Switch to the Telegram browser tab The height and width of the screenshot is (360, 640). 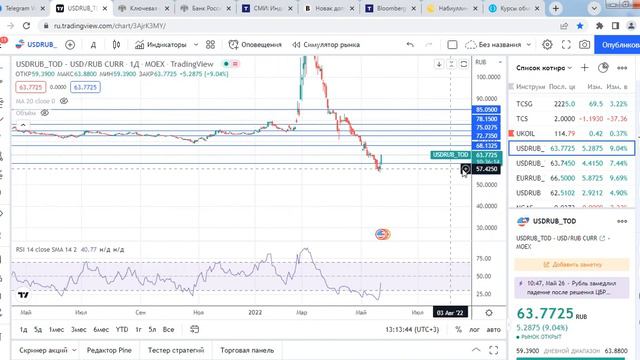tap(23, 8)
